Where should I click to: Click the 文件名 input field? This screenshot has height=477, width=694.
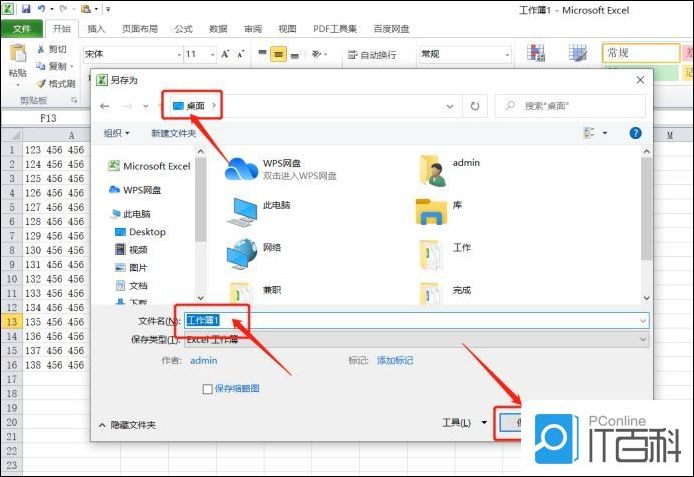click(x=416, y=320)
